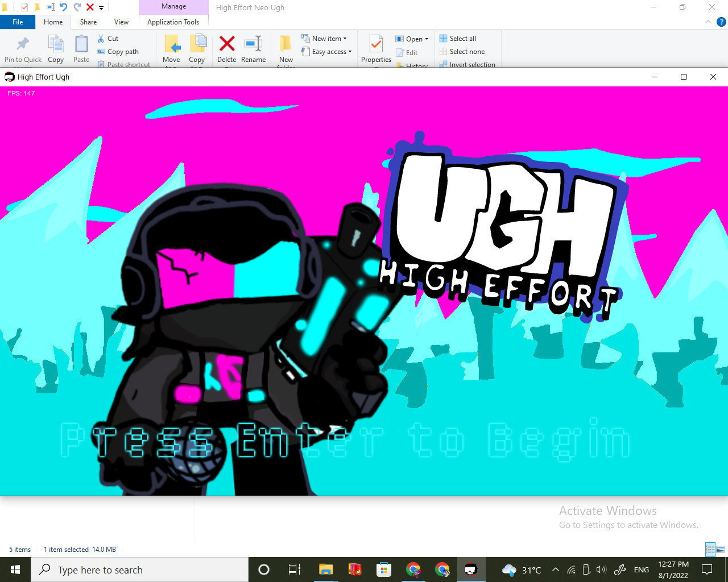The height and width of the screenshot is (582, 728).
Task: Undo the last action
Action: point(63,7)
